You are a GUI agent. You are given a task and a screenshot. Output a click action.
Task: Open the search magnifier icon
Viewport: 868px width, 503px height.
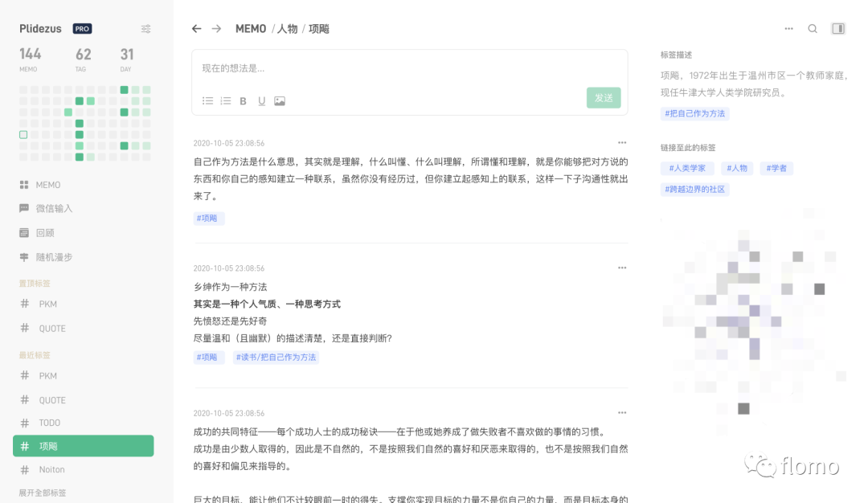pos(813,29)
